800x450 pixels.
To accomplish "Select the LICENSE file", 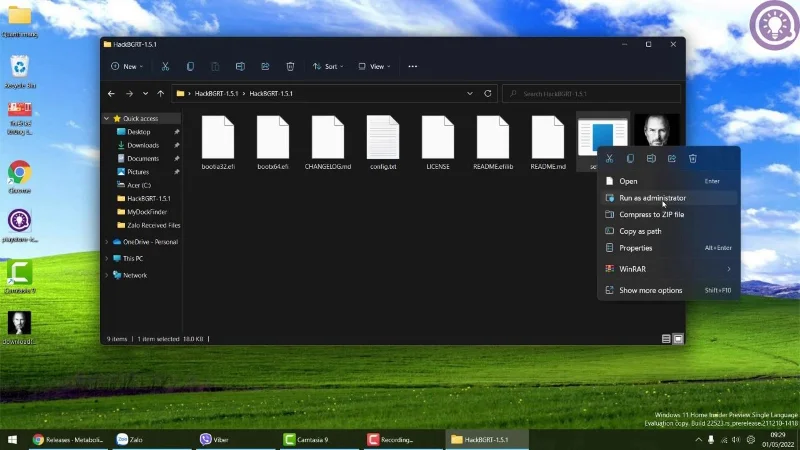I will tap(438, 142).
